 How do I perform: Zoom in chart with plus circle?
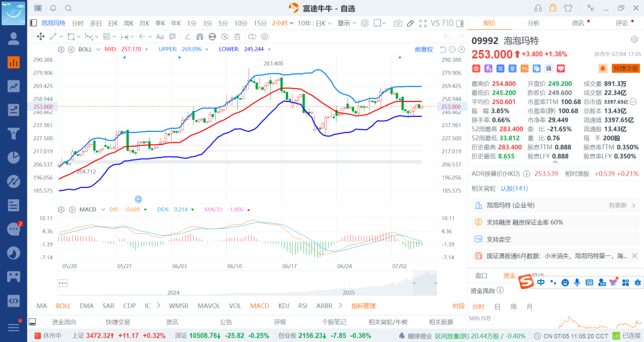(462, 50)
